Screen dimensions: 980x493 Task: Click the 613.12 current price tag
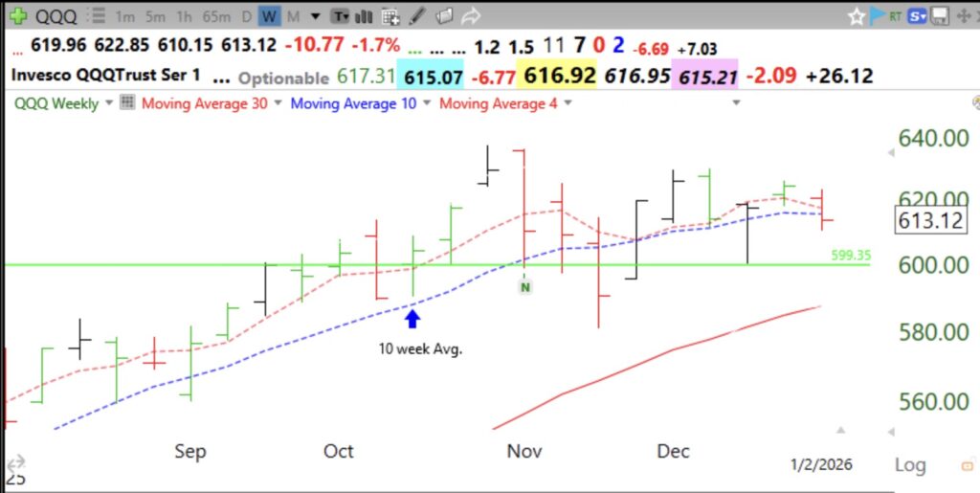(x=931, y=220)
